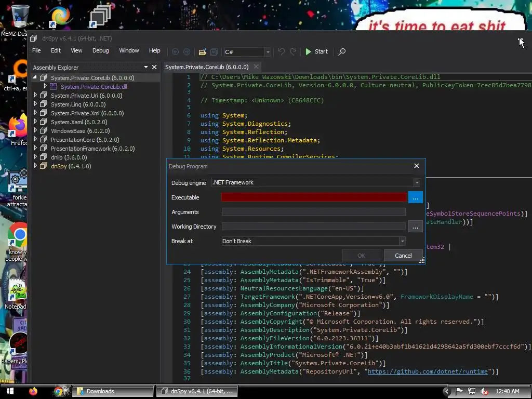
Task: Expand the System.Private.CoreLib.dll module node
Action: [45, 86]
